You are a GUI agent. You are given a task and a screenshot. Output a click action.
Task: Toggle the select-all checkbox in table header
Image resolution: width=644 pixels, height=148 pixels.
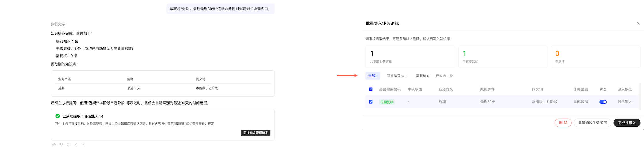pyautogui.click(x=371, y=89)
